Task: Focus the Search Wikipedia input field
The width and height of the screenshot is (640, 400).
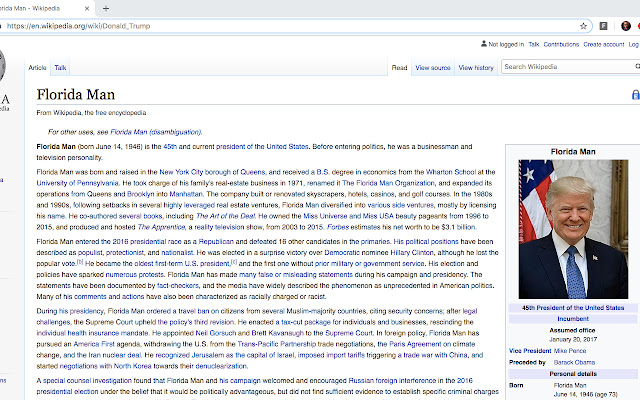Action: [x=567, y=67]
